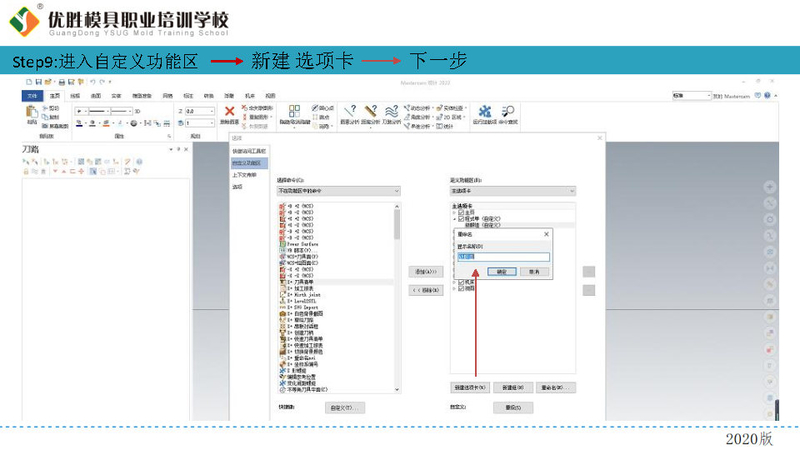
Task: Click the 重命名 rename button
Action: tap(556, 388)
